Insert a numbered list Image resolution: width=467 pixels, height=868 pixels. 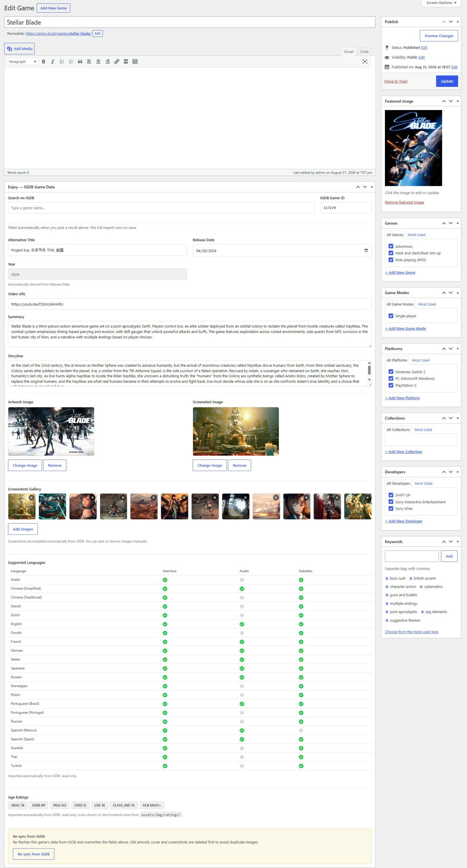71,62
